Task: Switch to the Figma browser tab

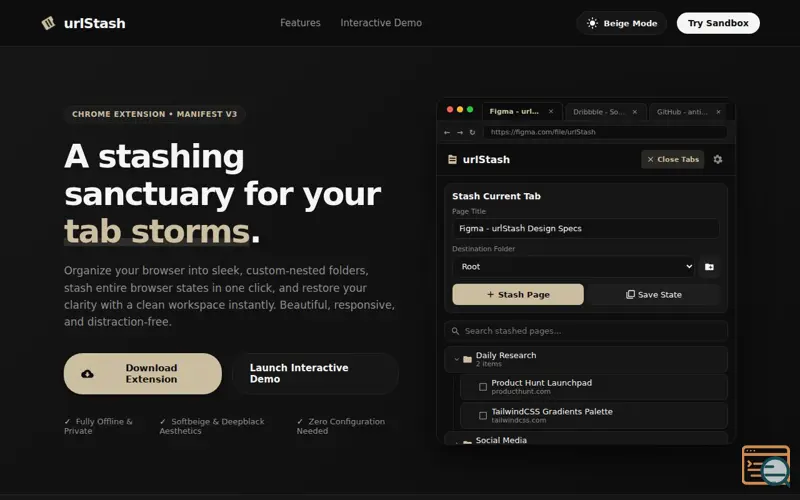Action: [522, 112]
